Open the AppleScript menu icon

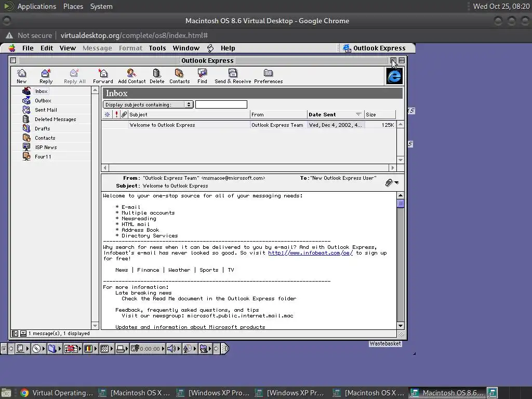210,48
